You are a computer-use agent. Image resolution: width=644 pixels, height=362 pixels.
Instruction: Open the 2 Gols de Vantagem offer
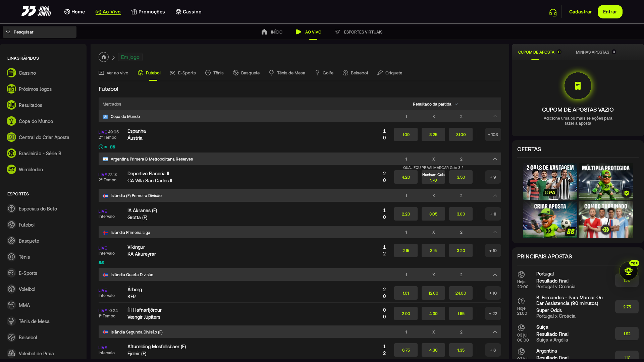point(550,181)
